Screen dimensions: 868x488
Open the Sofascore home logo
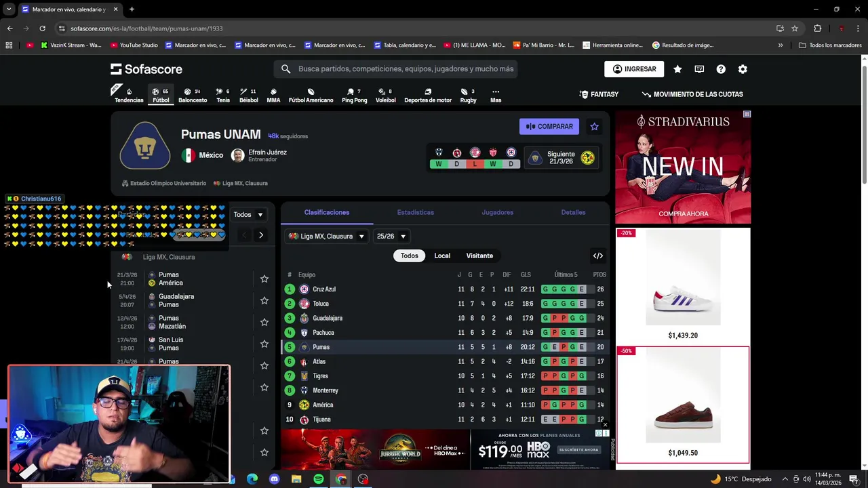pos(146,69)
